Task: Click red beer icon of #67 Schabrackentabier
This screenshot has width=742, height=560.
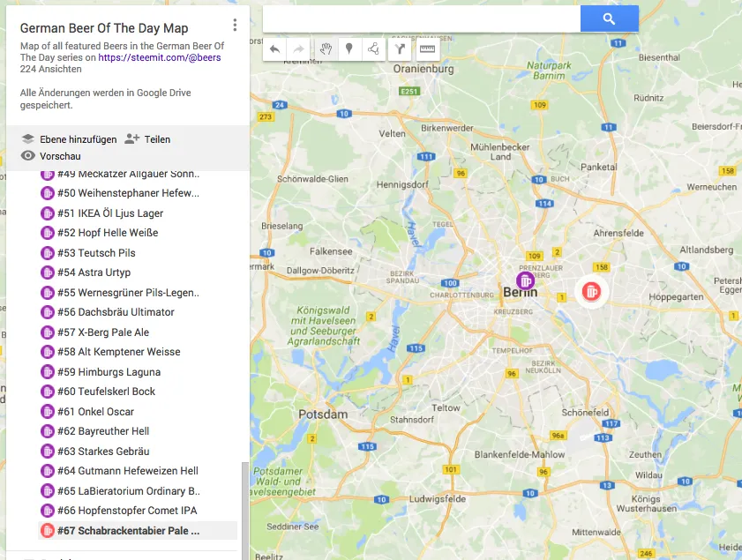Action: 48,531
